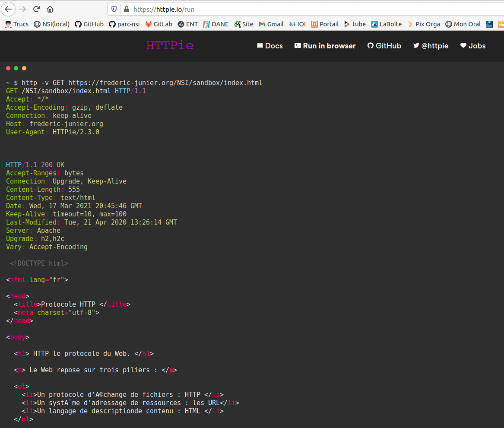Open the tube bookmark
This screenshot has height=428, width=504.
355,24
